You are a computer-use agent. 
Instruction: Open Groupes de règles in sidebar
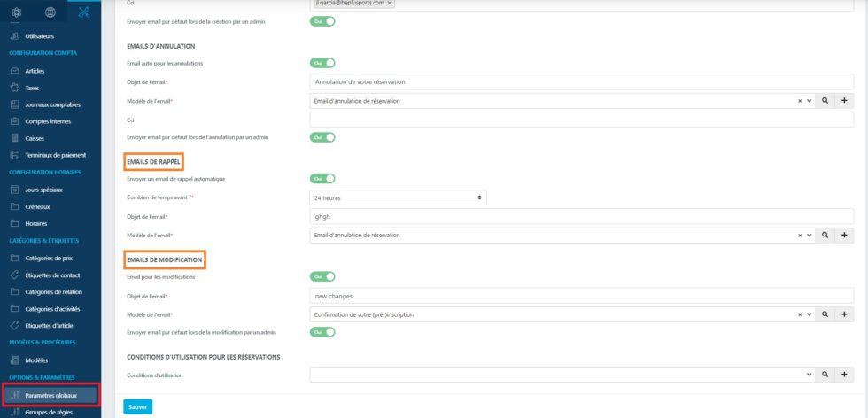[x=49, y=412]
